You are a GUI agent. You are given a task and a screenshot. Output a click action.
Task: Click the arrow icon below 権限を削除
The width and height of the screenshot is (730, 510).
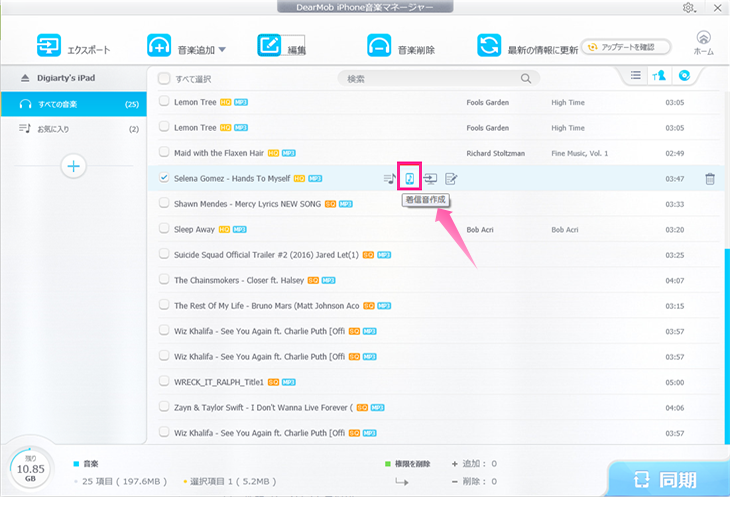point(401,482)
